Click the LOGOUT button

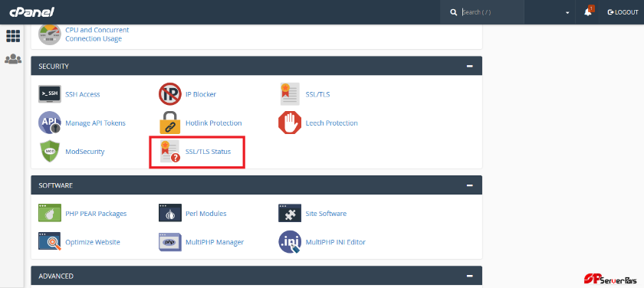(x=623, y=12)
